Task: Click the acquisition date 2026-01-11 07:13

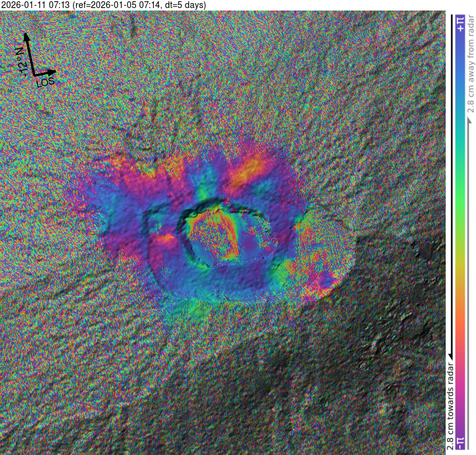Action: coord(35,5)
